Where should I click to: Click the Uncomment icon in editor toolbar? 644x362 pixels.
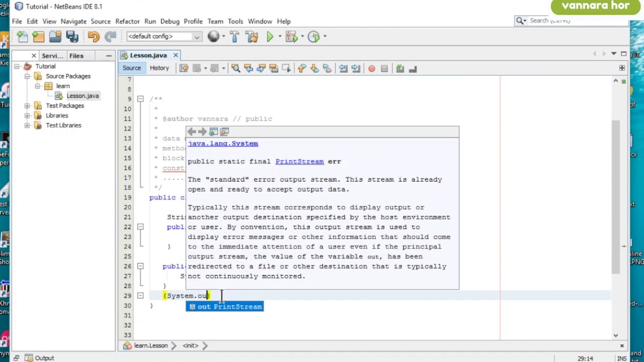click(413, 68)
